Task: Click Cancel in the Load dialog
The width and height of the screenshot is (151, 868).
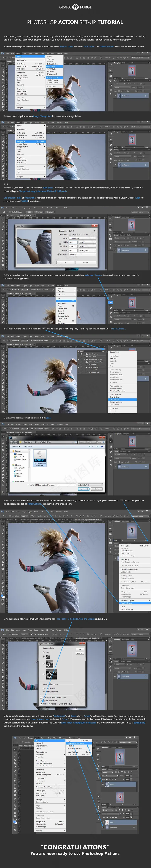Action: point(97,489)
